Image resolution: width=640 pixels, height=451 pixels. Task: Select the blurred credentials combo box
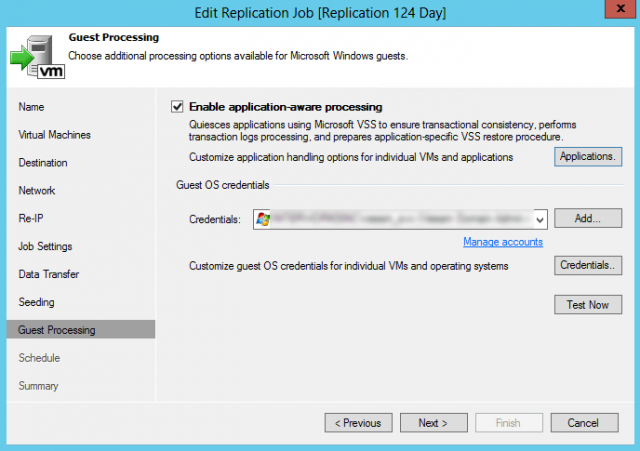point(400,220)
